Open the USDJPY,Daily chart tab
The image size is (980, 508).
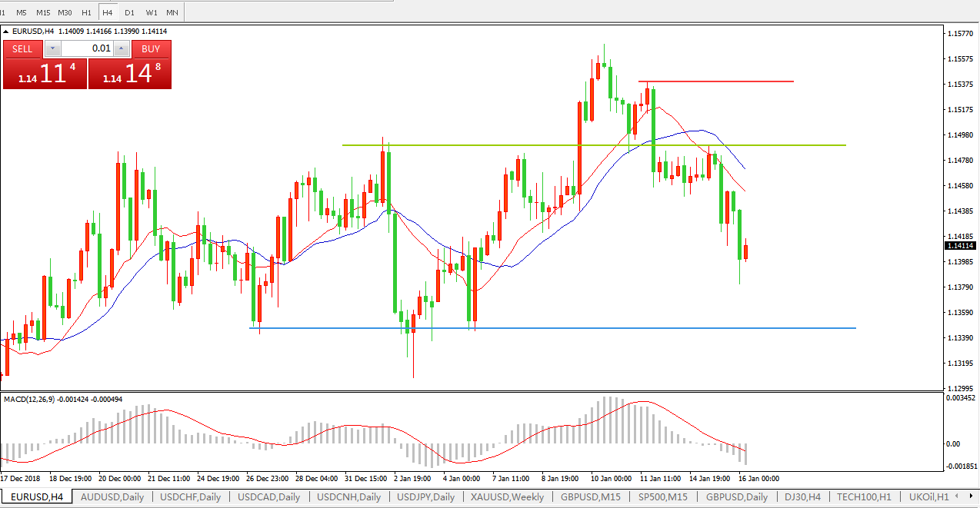click(425, 497)
